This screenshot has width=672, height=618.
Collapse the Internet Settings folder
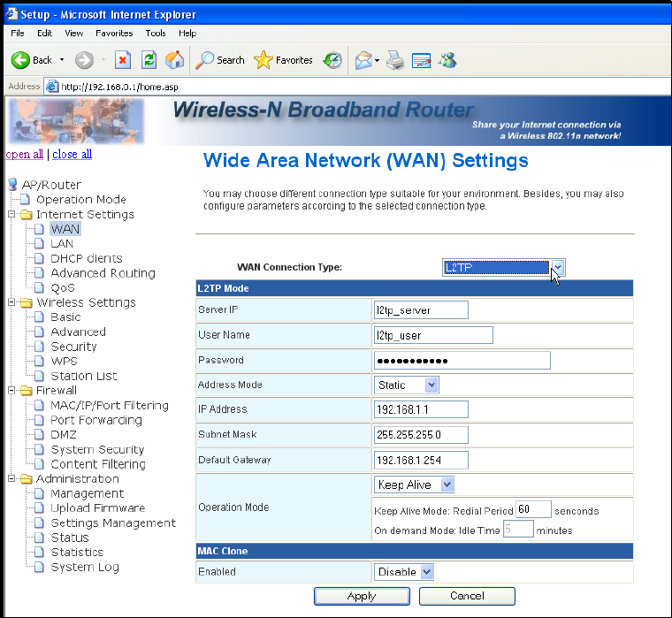[11, 214]
